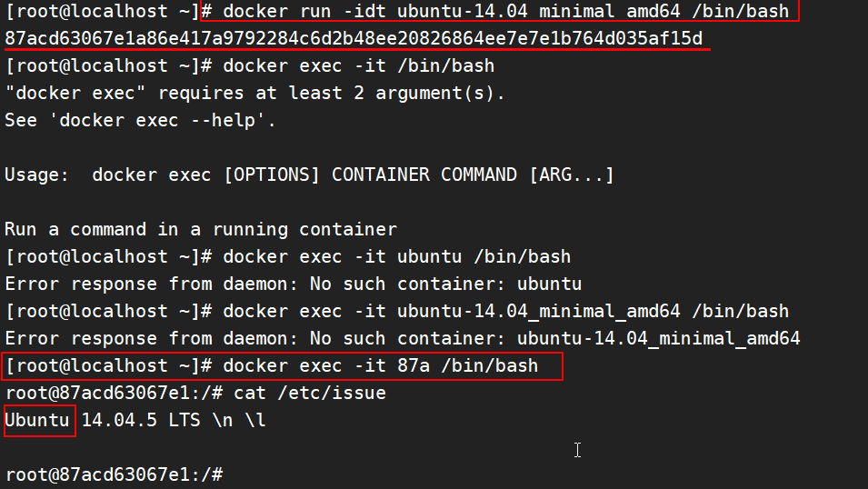This screenshot has height=489, width=868.
Task: Click the docker run -idt command text
Action: (506, 11)
